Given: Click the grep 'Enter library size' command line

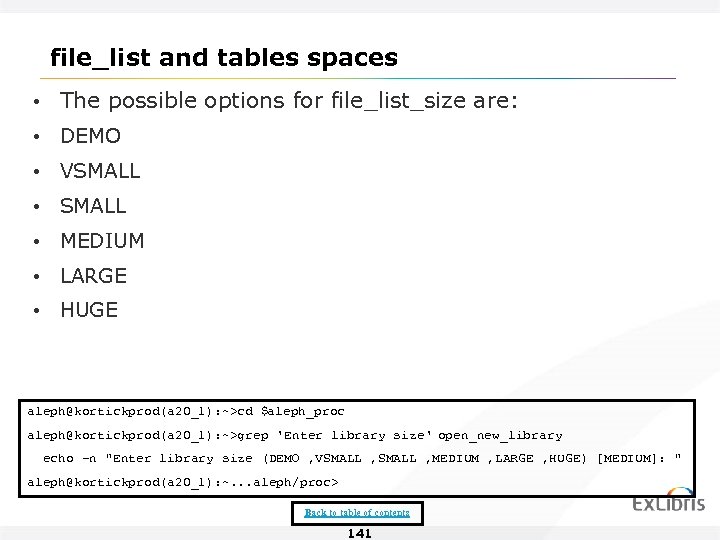Looking at the screenshot, I should 295,435.
